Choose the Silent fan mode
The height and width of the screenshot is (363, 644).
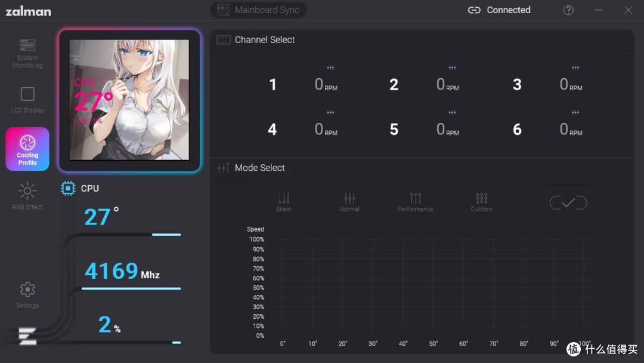283,202
